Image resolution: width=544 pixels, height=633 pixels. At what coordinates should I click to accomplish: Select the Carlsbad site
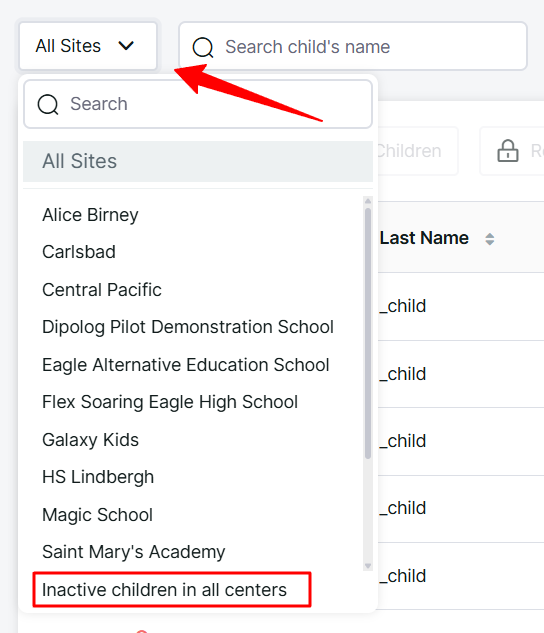tap(79, 252)
